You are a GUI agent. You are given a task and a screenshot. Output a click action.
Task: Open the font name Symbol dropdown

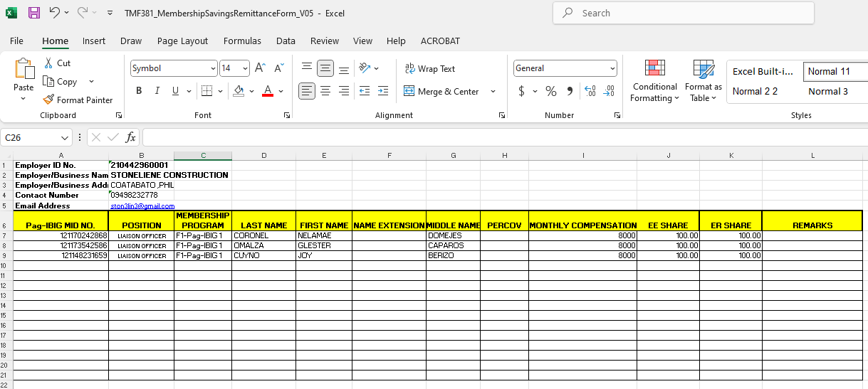click(213, 69)
